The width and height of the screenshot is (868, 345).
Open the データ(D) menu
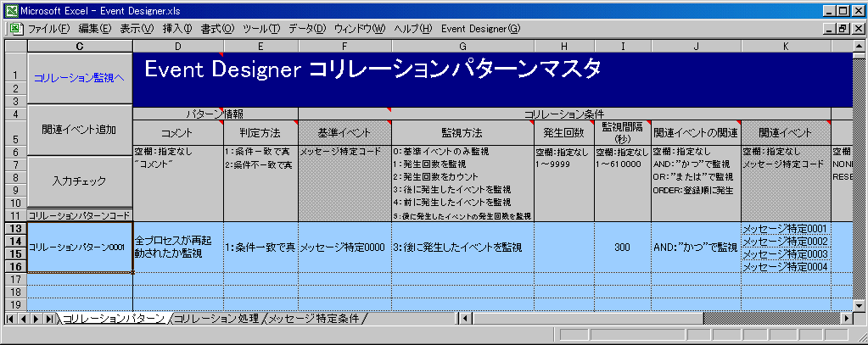tap(307, 28)
